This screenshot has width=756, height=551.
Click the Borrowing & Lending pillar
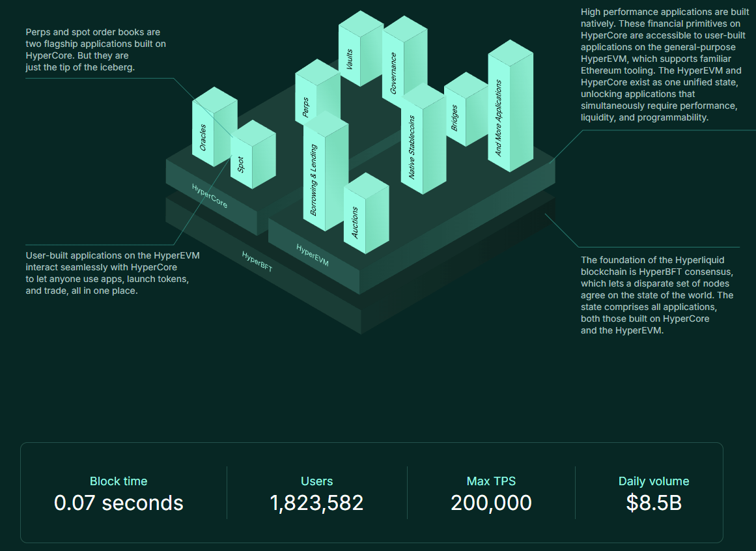point(315,180)
